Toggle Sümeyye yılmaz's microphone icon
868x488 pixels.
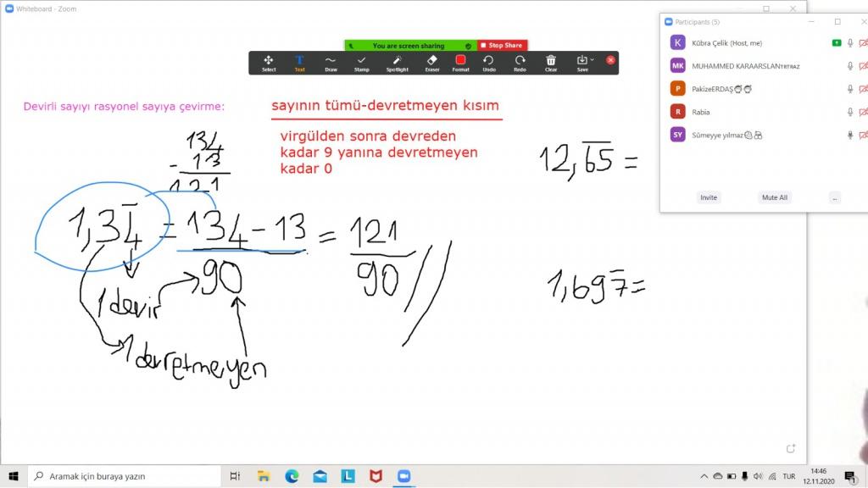pos(850,135)
